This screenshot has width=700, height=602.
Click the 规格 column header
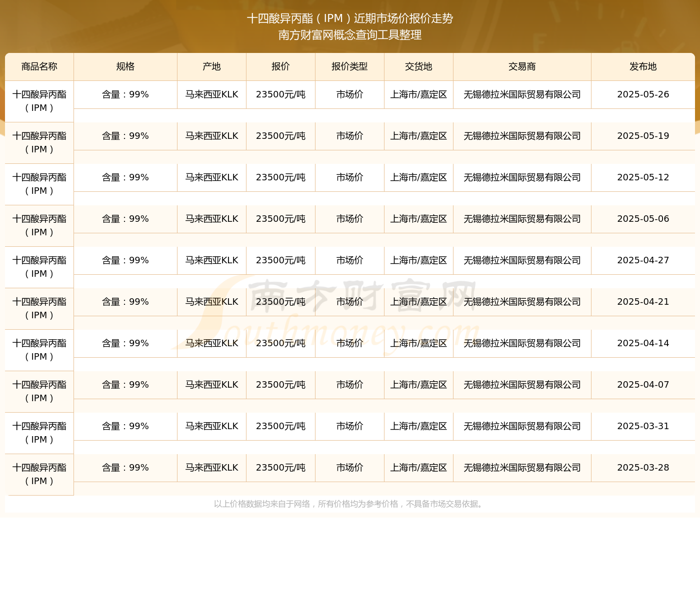(125, 66)
